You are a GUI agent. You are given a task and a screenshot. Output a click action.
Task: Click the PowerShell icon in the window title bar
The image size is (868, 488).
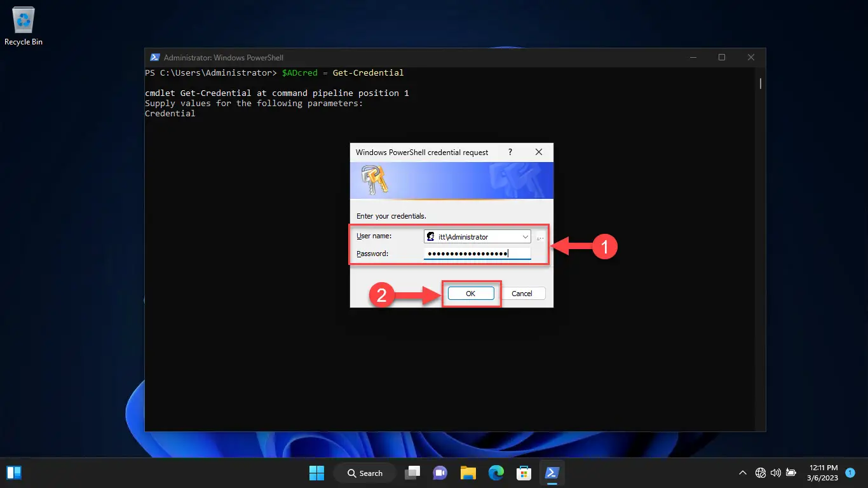[154, 57]
